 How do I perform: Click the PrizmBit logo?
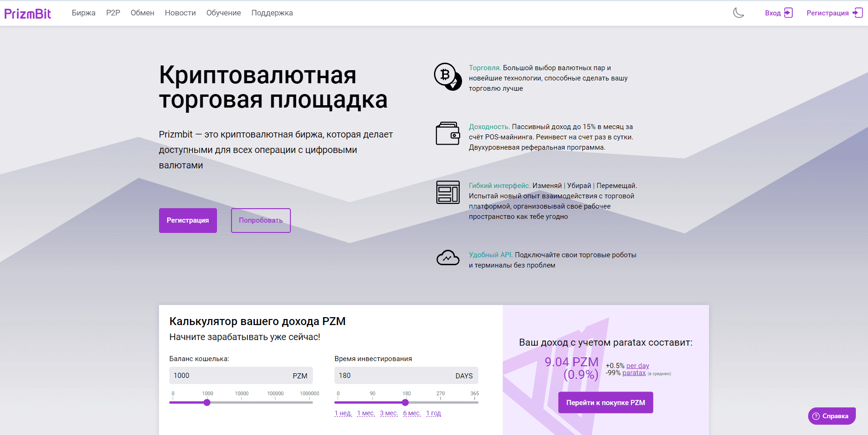pyautogui.click(x=28, y=14)
